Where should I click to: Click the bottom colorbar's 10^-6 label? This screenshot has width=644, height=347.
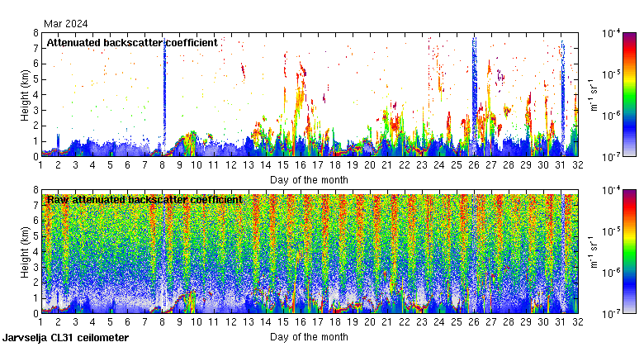611,273
